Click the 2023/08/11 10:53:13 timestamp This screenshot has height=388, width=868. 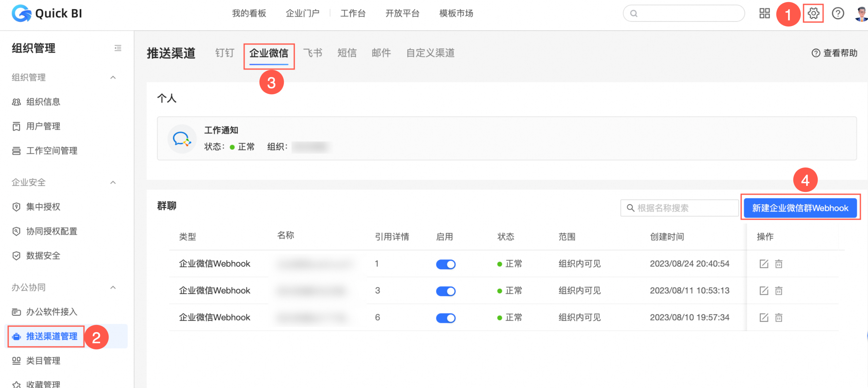pyautogui.click(x=689, y=290)
